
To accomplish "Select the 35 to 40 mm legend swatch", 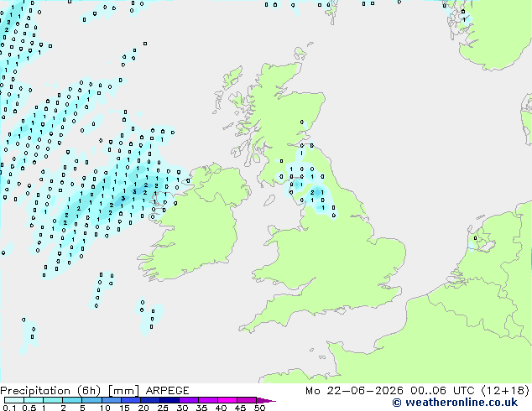I will tap(207, 400).
